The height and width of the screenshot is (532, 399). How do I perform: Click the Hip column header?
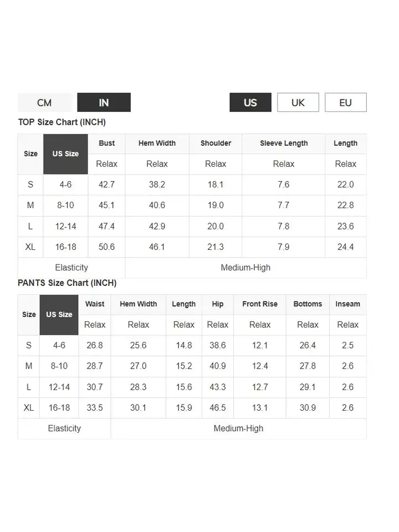tap(217, 304)
